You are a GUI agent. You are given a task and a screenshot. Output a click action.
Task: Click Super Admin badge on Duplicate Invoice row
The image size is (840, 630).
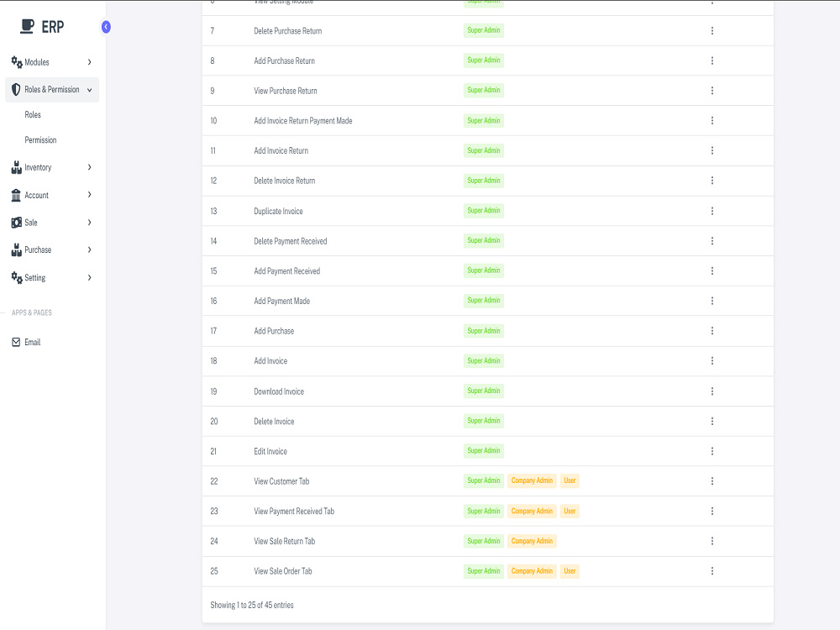[x=484, y=211]
